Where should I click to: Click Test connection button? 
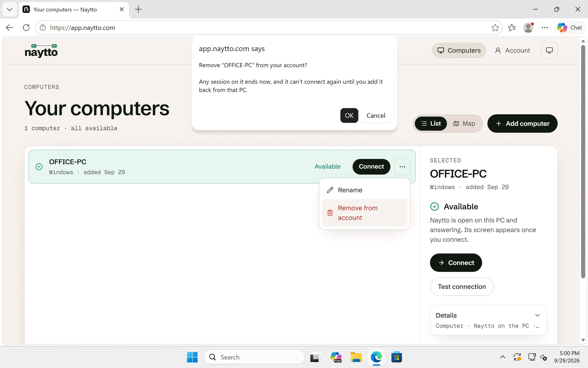pos(462,286)
